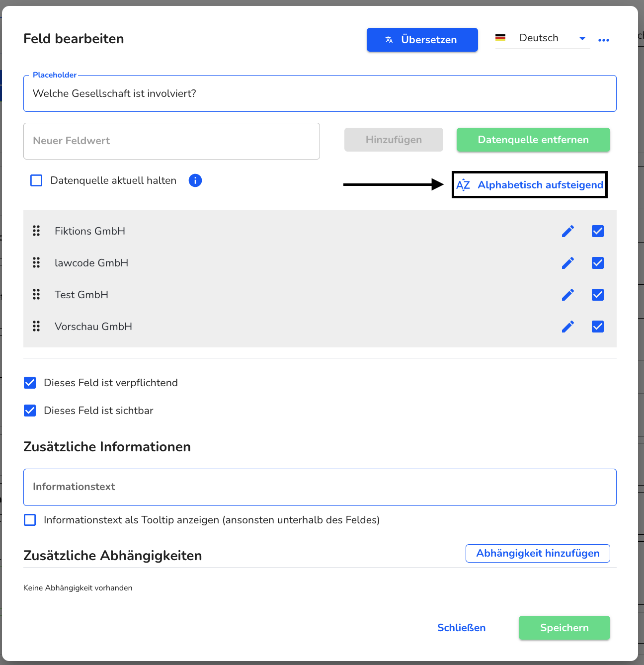644x665 pixels.
Task: Grab drag handle of Test GmbH
Action: (x=36, y=294)
